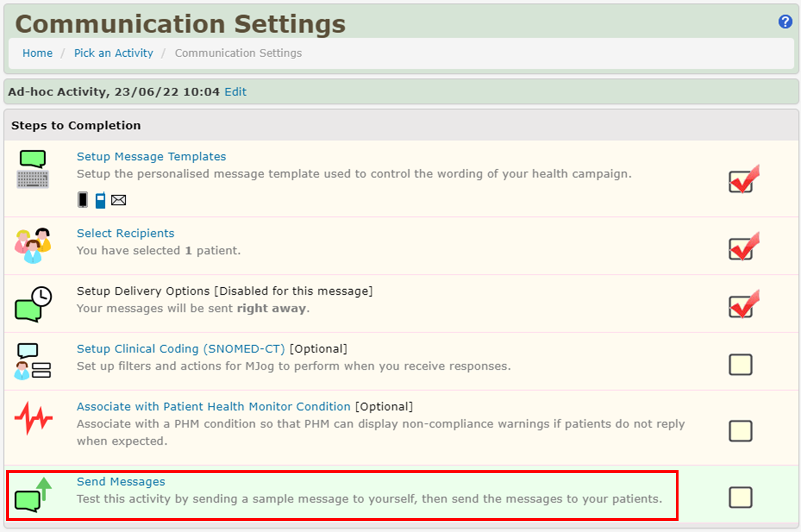This screenshot has height=532, width=801.
Task: Toggle the Send Messages checkbox
Action: (740, 497)
